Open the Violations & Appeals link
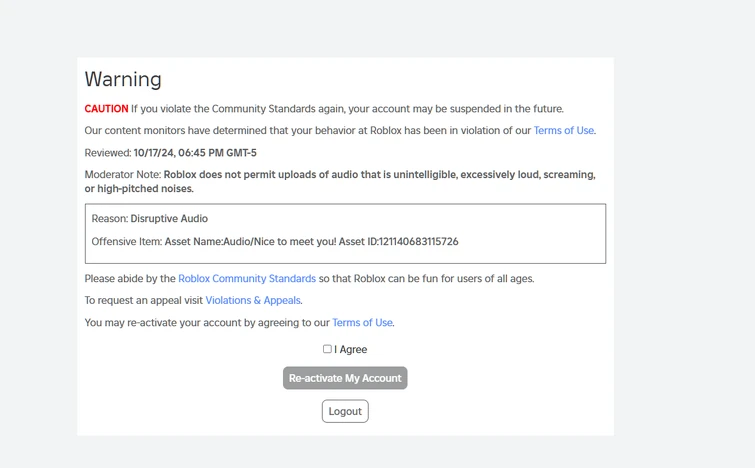The height and width of the screenshot is (468, 755). pyautogui.click(x=253, y=300)
